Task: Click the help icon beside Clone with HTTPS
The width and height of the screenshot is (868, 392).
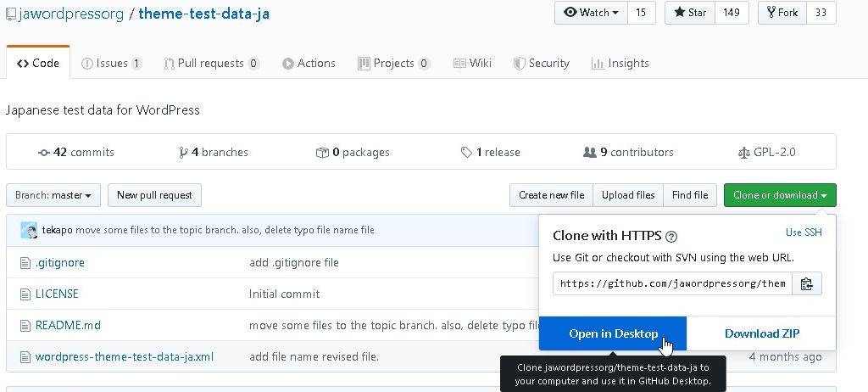Action: [x=671, y=237]
